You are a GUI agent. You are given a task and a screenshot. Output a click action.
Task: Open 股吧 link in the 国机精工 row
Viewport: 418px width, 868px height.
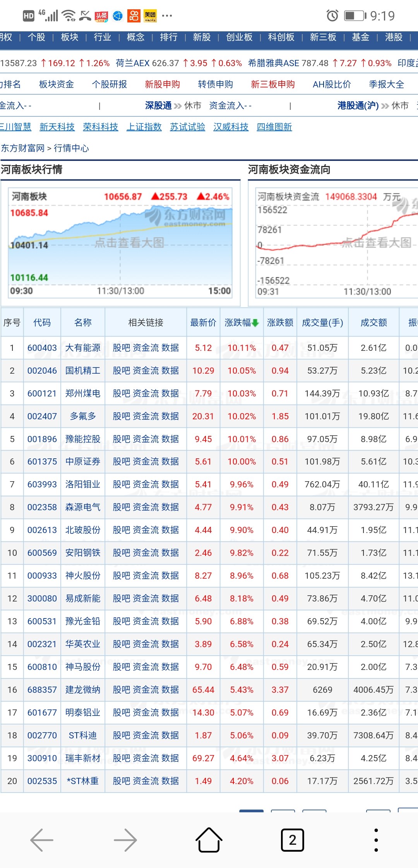click(x=121, y=371)
